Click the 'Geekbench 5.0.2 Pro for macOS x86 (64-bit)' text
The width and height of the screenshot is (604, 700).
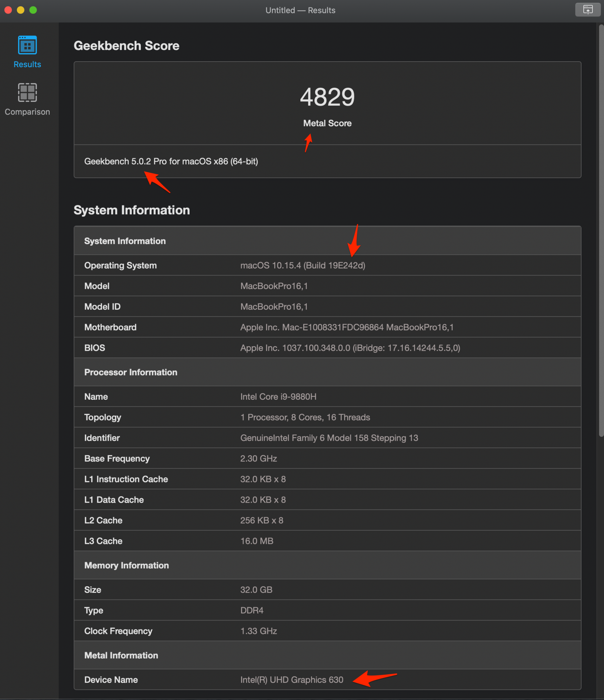[x=171, y=161]
